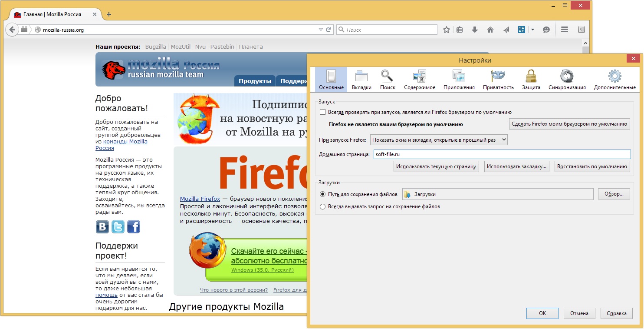Click the blue grid extension icon
This screenshot has width=644, height=329.
coord(522,30)
